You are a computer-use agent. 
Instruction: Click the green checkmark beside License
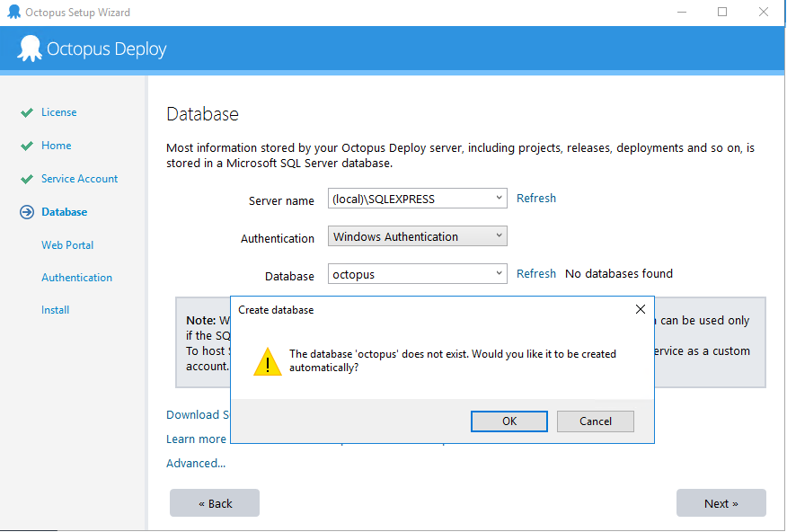[27, 113]
